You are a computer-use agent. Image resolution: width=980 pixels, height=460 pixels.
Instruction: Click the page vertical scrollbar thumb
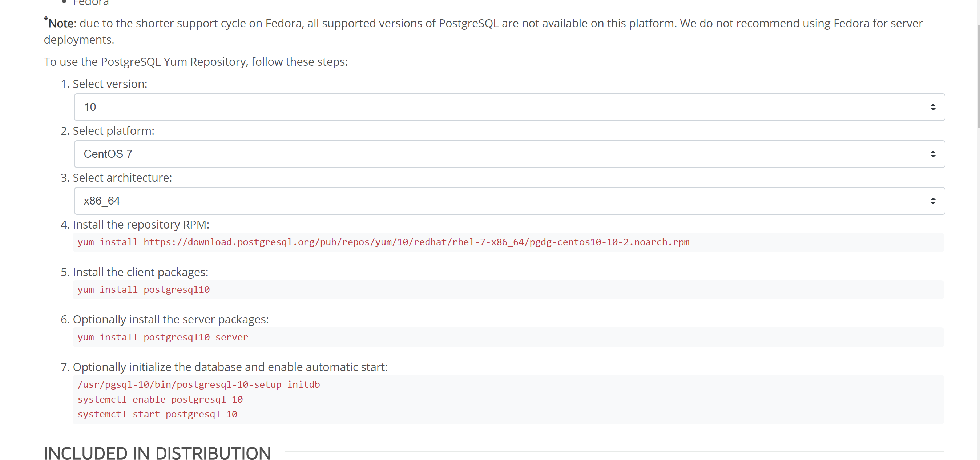[x=978, y=76]
